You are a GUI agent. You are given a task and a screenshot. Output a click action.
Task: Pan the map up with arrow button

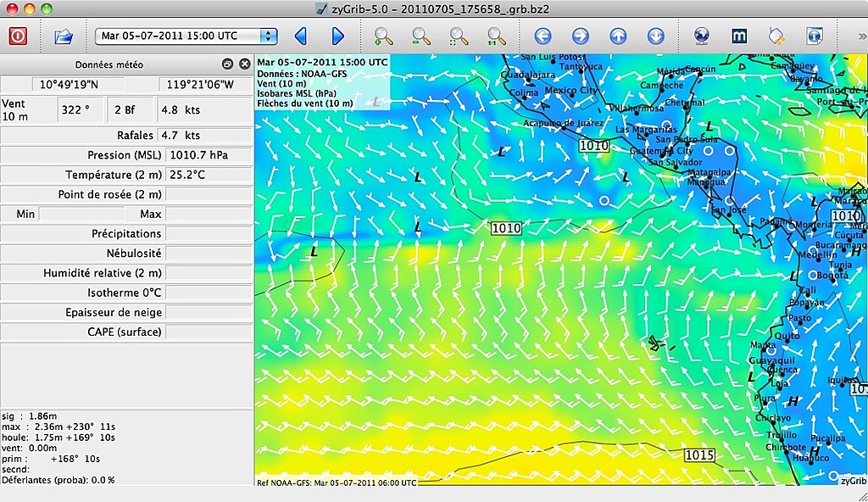[x=618, y=36]
